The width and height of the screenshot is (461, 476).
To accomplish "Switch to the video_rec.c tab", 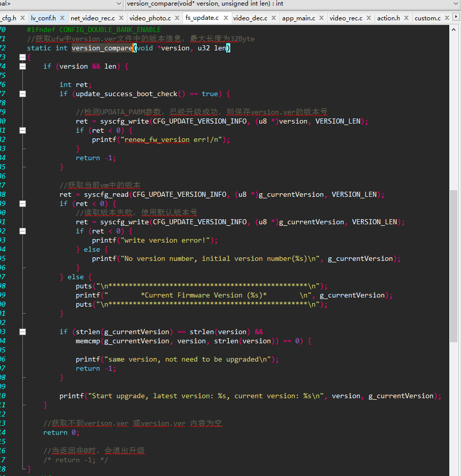I will (346, 18).
